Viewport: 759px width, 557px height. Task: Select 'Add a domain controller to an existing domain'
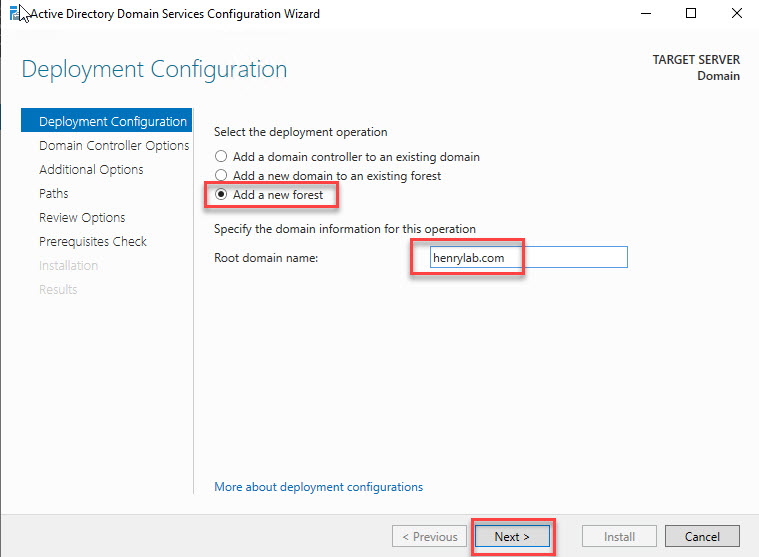222,157
